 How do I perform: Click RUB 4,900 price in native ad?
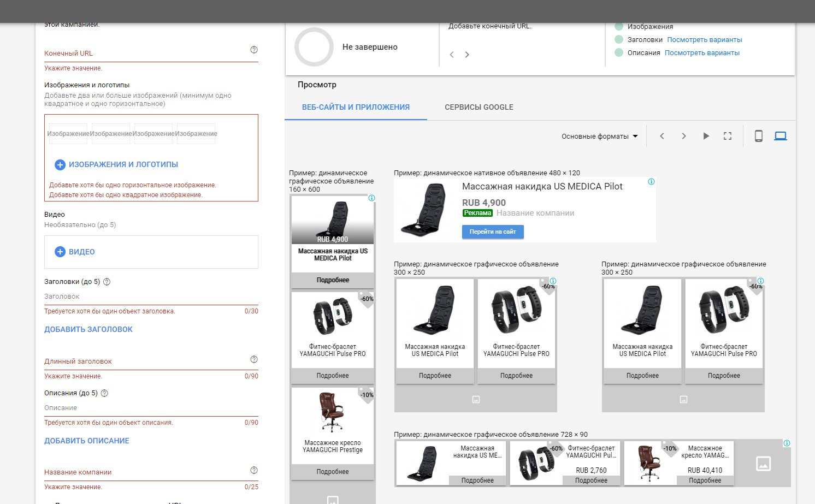pos(484,203)
